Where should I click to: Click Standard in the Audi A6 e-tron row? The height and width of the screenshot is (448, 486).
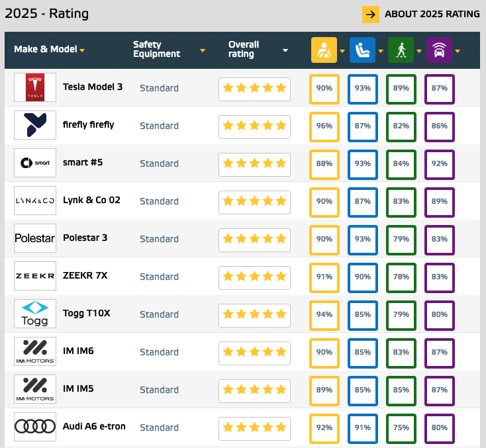tap(159, 428)
